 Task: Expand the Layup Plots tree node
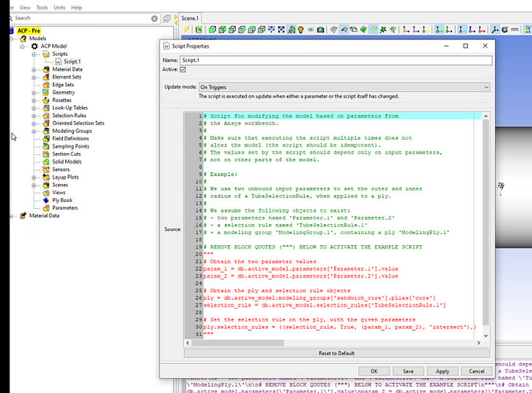(x=34, y=177)
